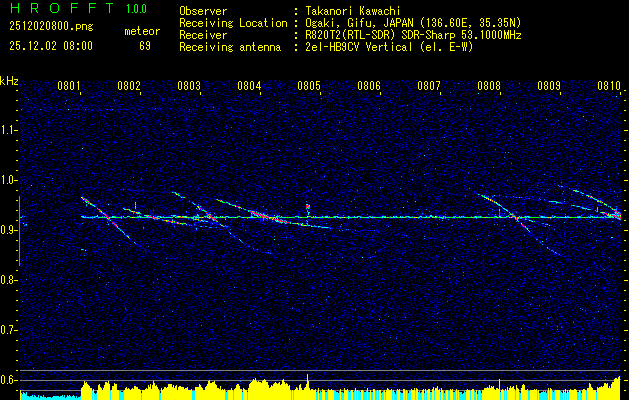Click the R820T2(RTL-SDR) SDR-Sharp 53.1000MHz text
The width and height of the screenshot is (629, 400).
coord(414,35)
